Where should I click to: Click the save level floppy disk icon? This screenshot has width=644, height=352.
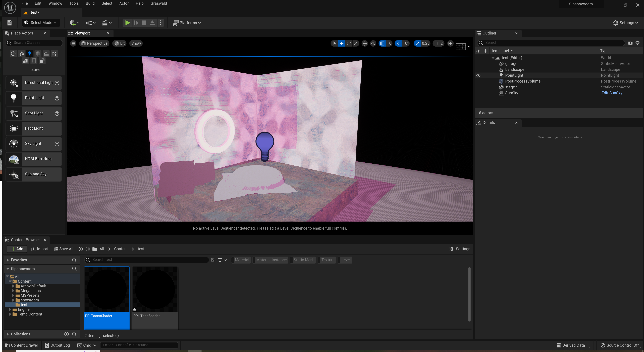[10, 23]
